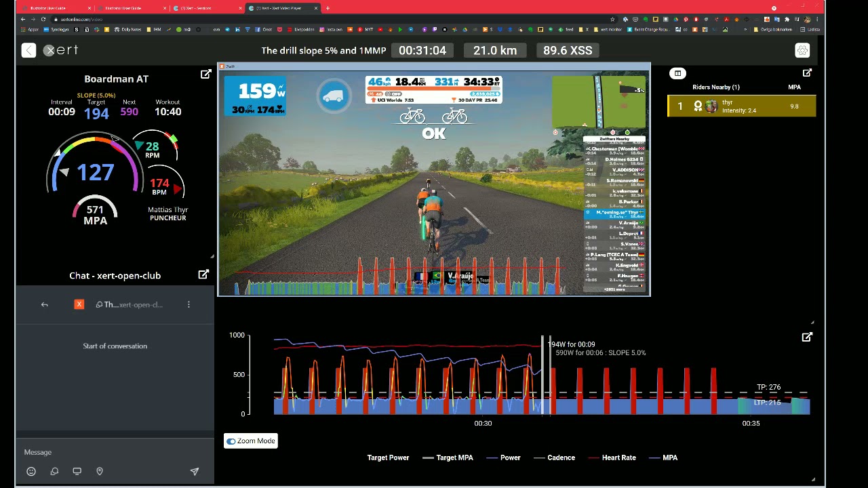Open the Event Change Requ... bookmark
The width and height of the screenshot is (868, 488).
click(x=648, y=30)
